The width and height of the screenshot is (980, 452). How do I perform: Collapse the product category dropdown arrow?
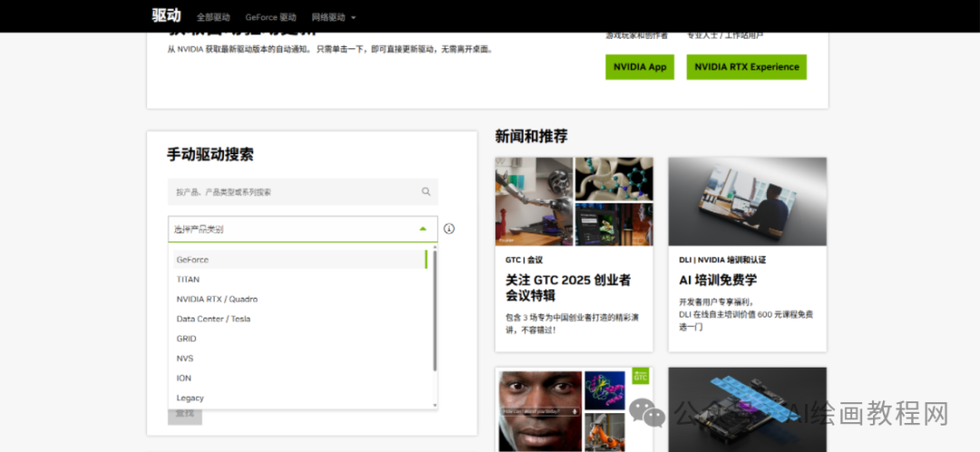click(423, 229)
